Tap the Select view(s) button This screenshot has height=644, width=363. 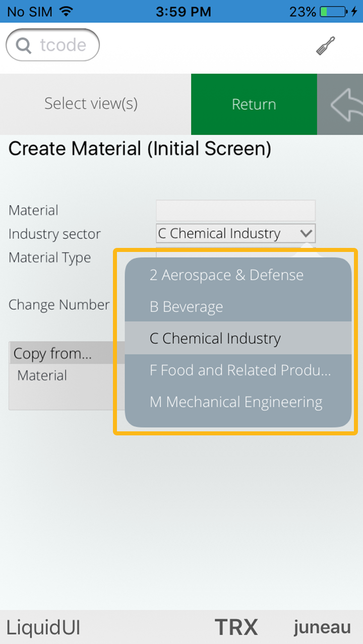click(91, 104)
